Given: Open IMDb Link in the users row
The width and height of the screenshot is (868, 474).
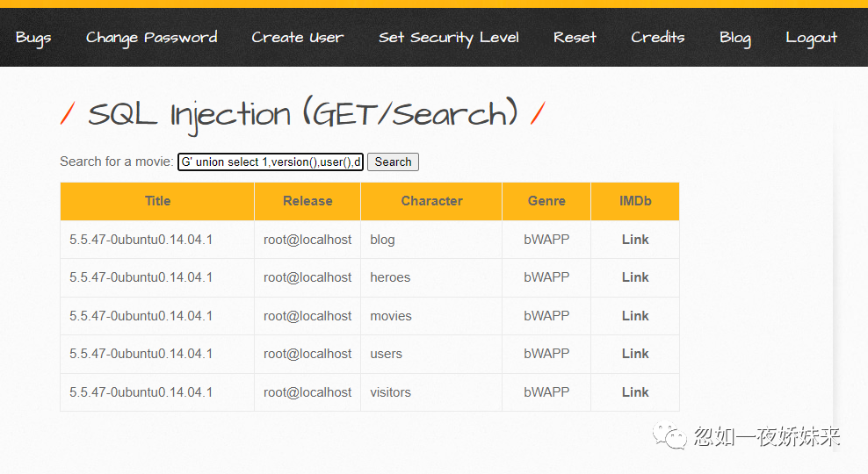Looking at the screenshot, I should pos(635,354).
